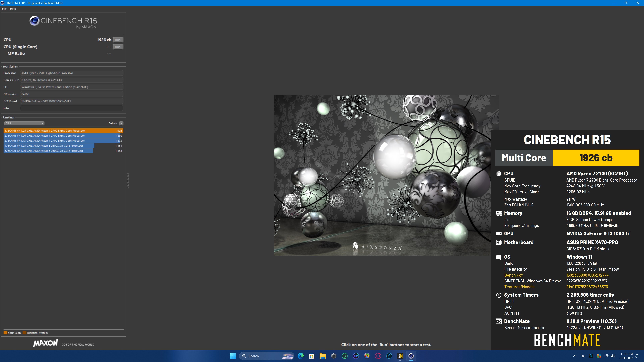This screenshot has width=644, height=362.
Task: Open the purple circle app in taskbar
Action: 356,356
